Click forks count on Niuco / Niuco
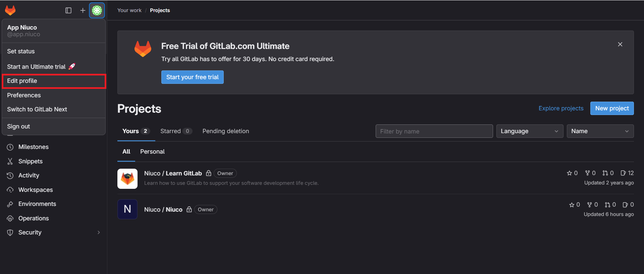The image size is (644, 274). pyautogui.click(x=593, y=205)
